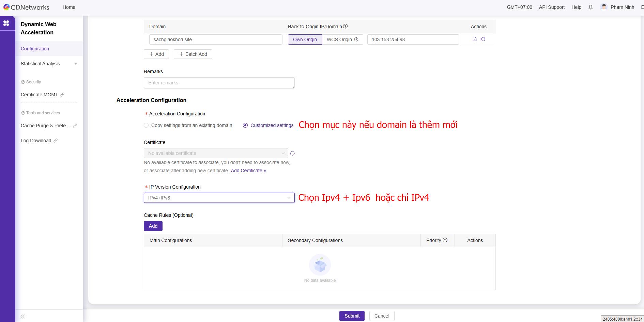
Task: Click the CDNetworks logo
Action: pyautogui.click(x=26, y=7)
